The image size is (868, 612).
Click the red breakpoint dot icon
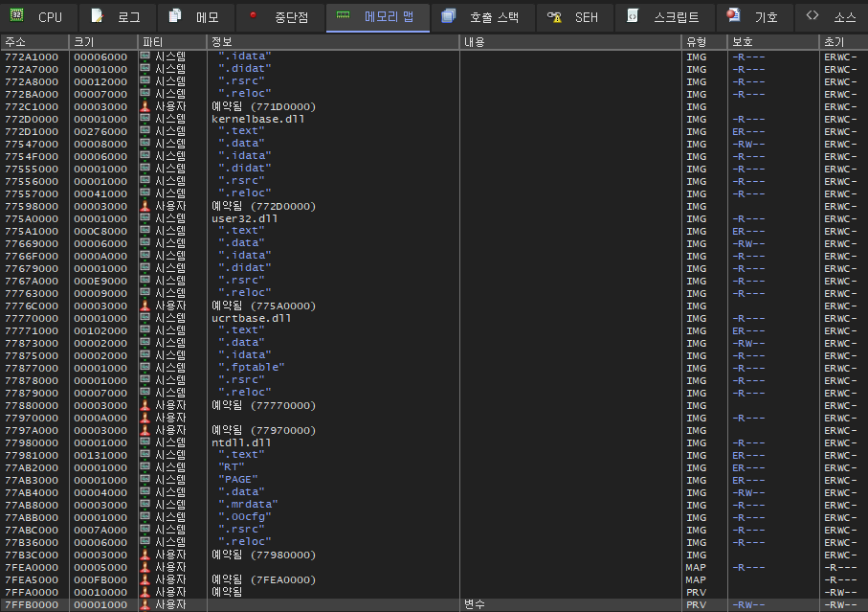[x=253, y=15]
